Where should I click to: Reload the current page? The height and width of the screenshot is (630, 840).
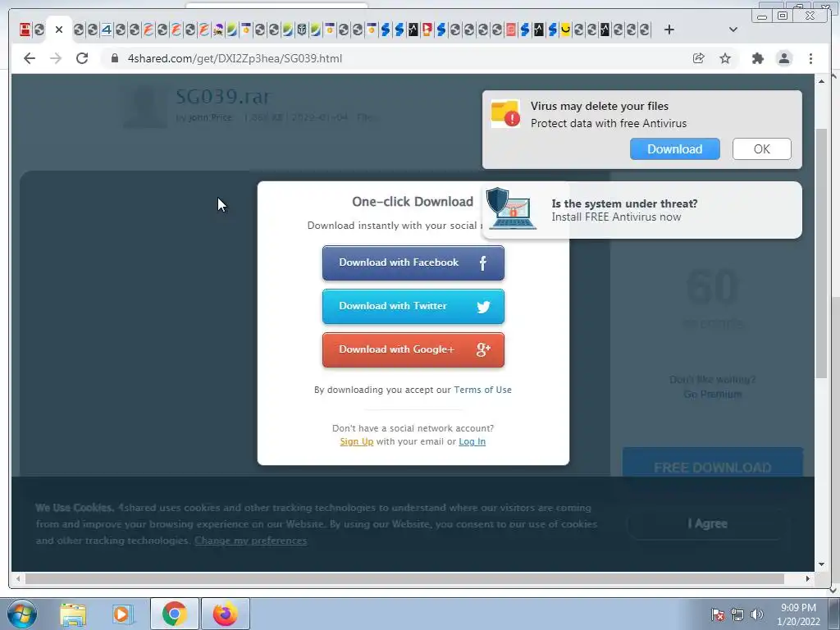(x=82, y=58)
